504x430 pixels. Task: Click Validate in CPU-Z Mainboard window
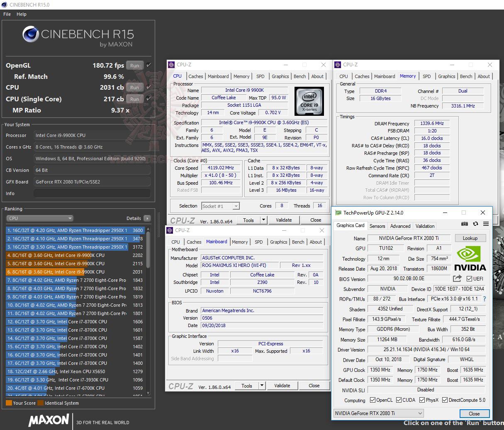(x=282, y=386)
